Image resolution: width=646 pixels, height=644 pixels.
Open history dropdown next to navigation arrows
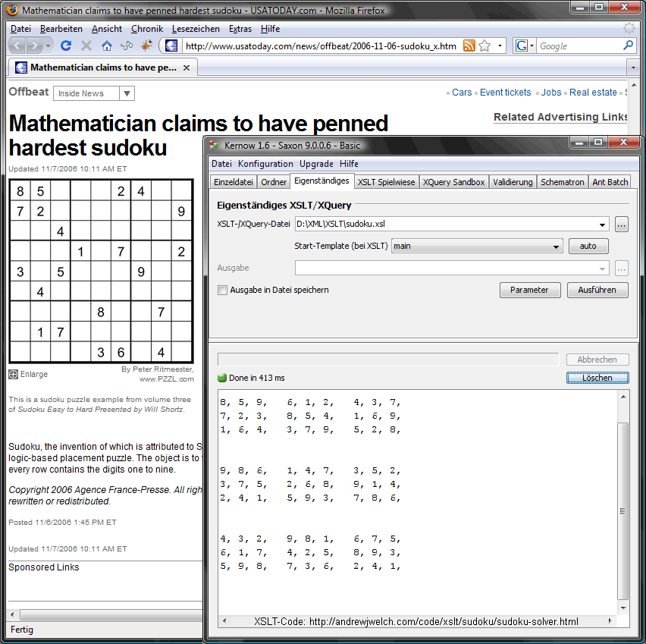49,46
